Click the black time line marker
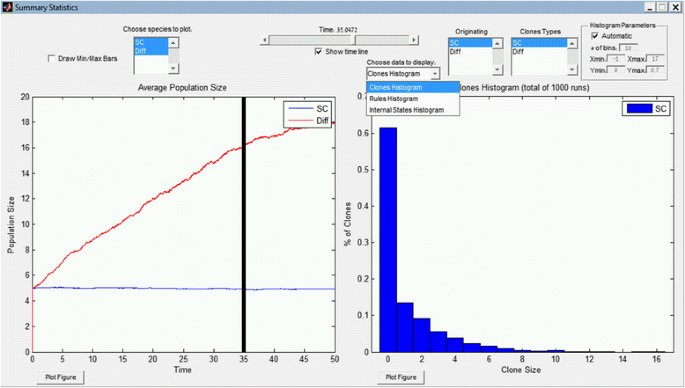The image size is (685, 388). [244, 224]
